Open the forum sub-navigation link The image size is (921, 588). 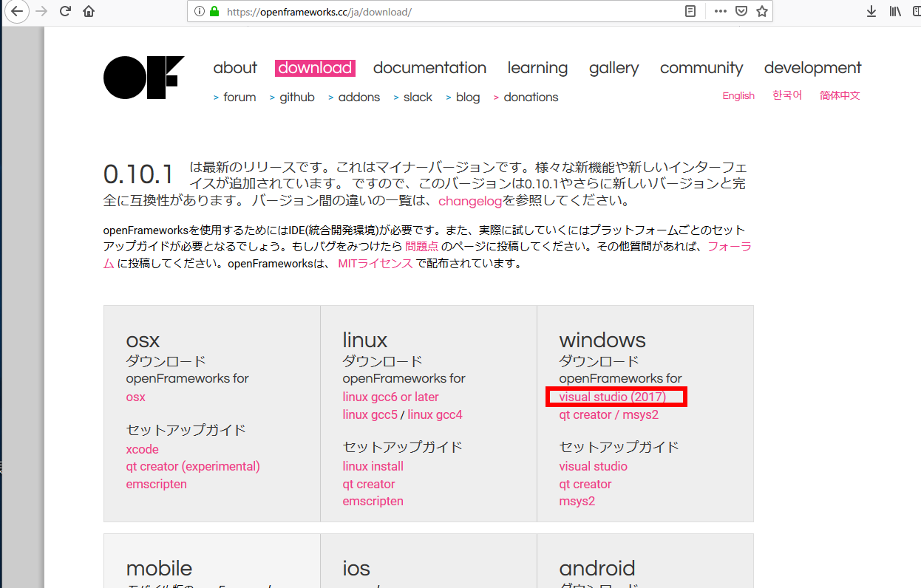tap(239, 98)
